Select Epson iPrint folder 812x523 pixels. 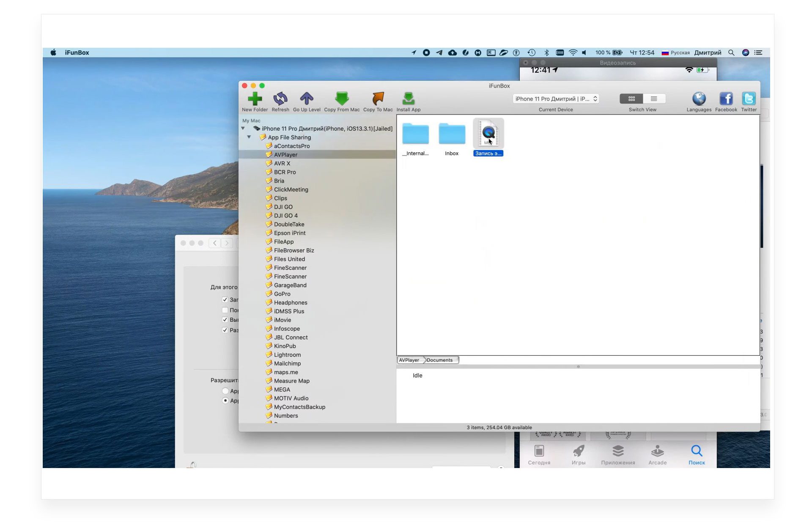289,233
